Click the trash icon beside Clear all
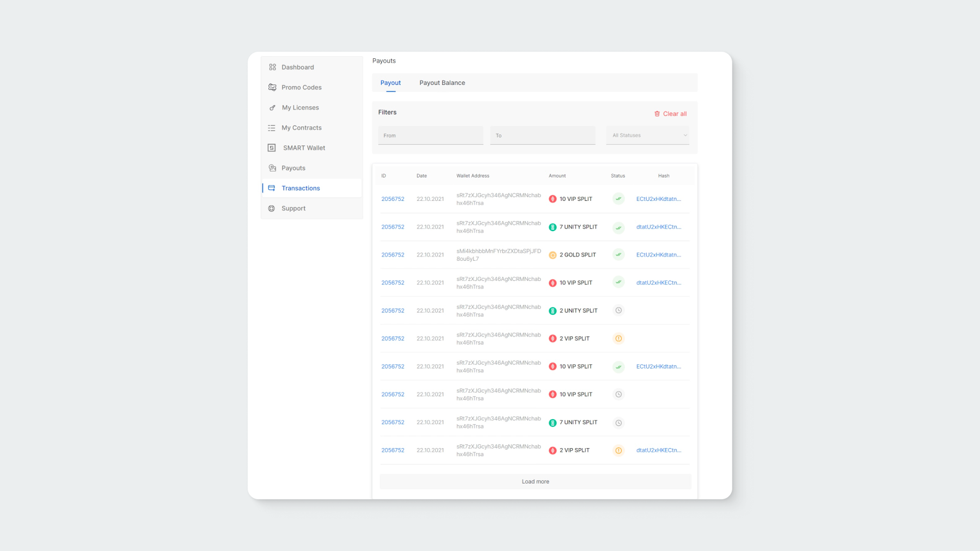The width and height of the screenshot is (980, 551). pos(657,114)
